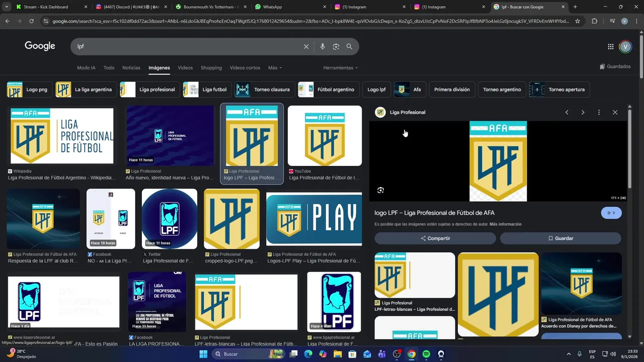The width and height of the screenshot is (644, 362).
Task: Switch to the Discord browser tab
Action: coord(131,7)
